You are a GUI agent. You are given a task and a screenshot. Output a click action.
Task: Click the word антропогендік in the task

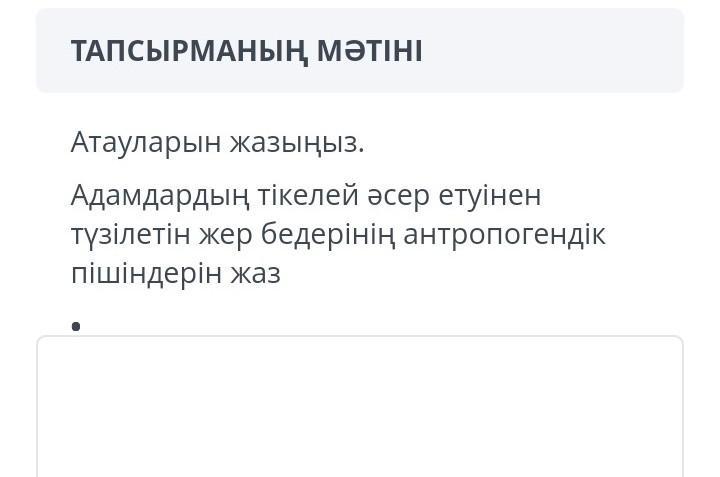[504, 234]
